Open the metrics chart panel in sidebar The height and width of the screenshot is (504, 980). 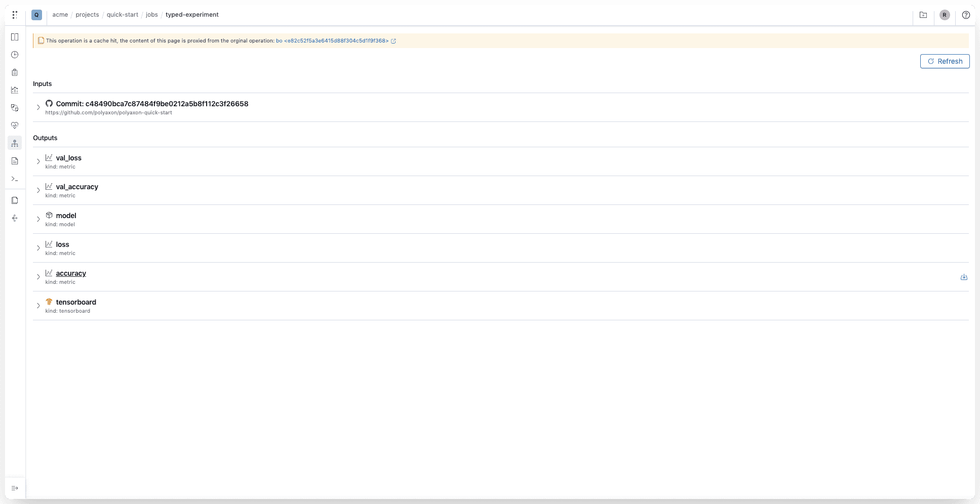[x=15, y=90]
